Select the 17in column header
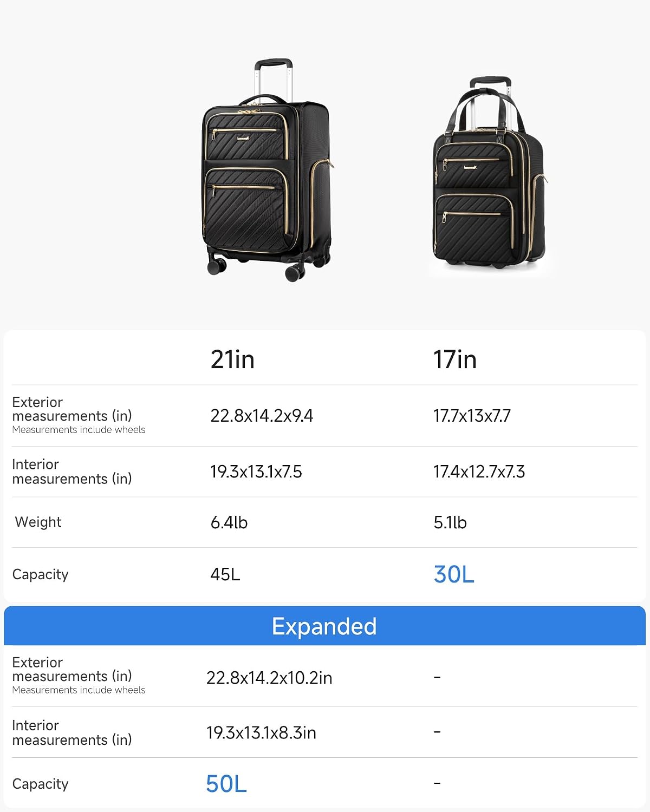The height and width of the screenshot is (812, 650). pos(455,359)
